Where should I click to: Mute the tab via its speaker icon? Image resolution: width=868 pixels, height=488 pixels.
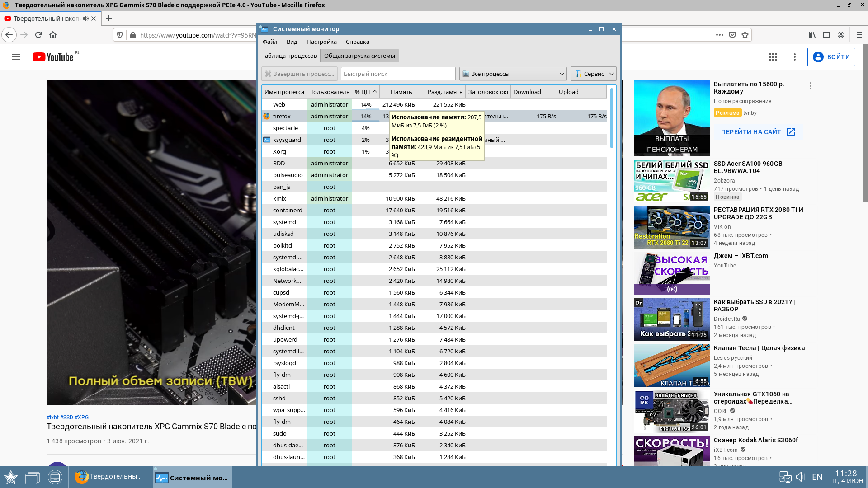[85, 19]
